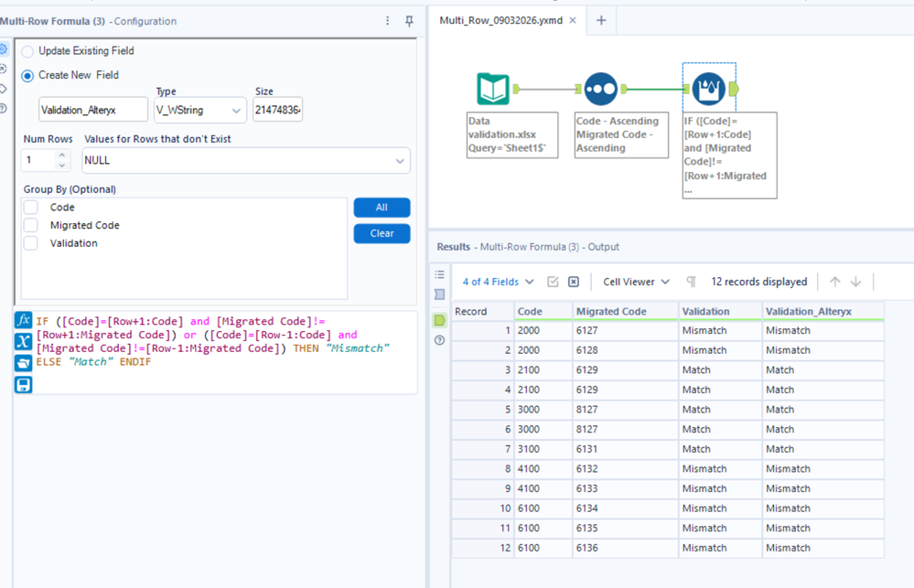Open Values for Rows that don't Exist dropdown

coord(246,160)
